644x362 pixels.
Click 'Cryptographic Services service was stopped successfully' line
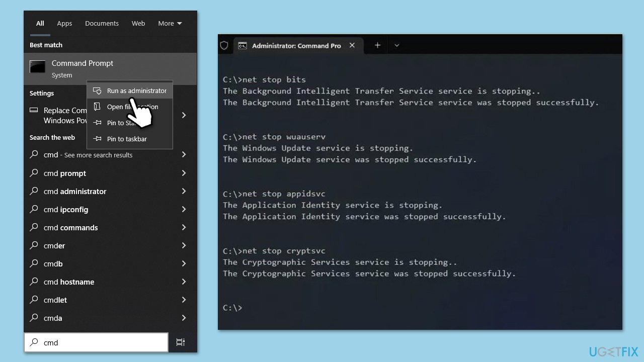pos(369,274)
